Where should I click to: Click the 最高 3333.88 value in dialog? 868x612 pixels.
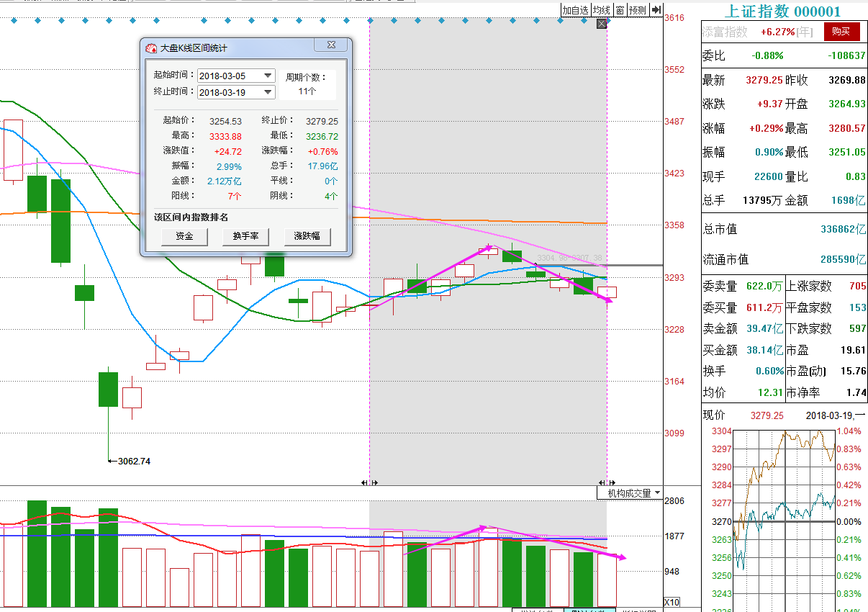[x=225, y=137]
